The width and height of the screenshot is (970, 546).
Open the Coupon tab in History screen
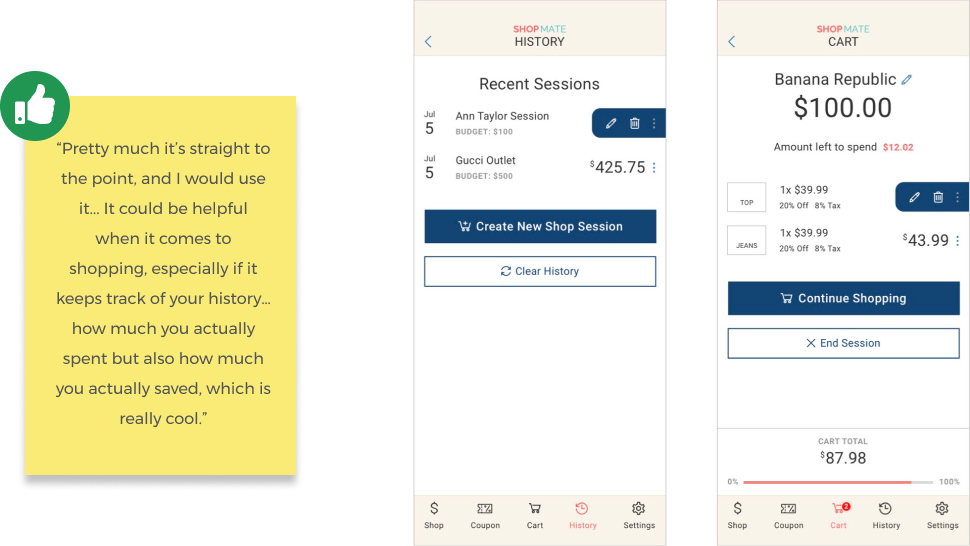[x=485, y=516]
